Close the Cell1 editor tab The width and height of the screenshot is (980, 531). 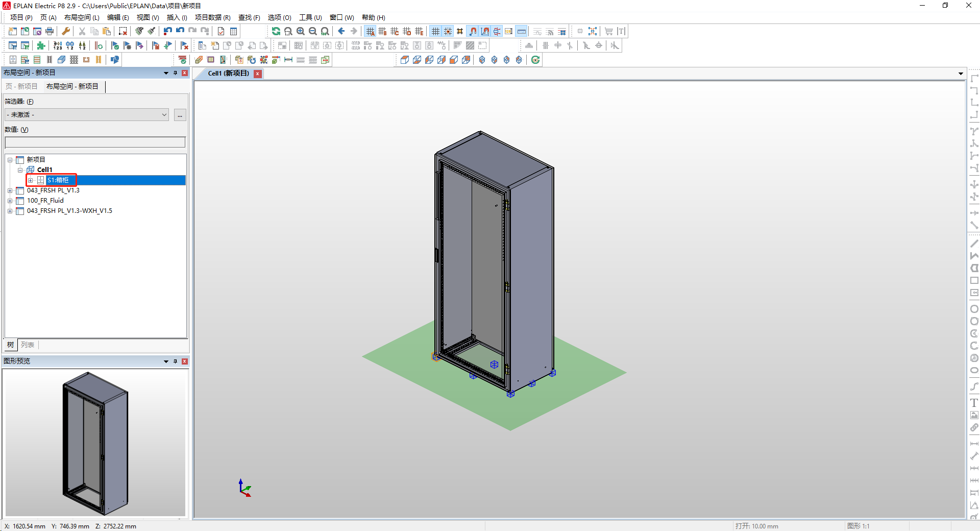[x=258, y=74]
